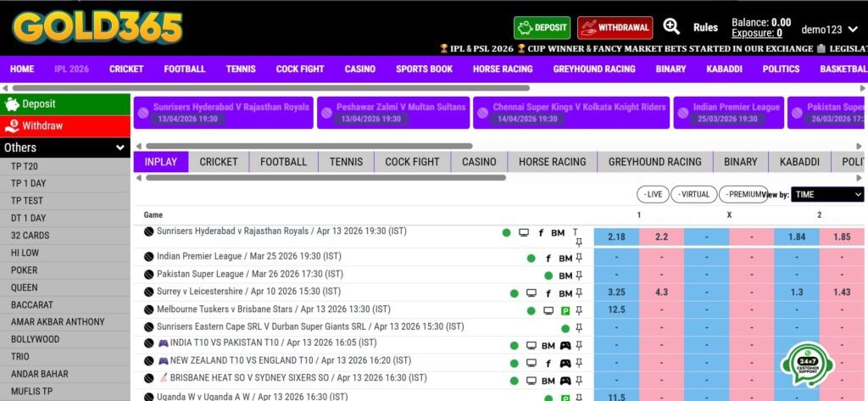Open Chennai Super Kings V Kolkata Knight Riders card
The height and width of the screenshot is (401, 868).
(x=571, y=113)
